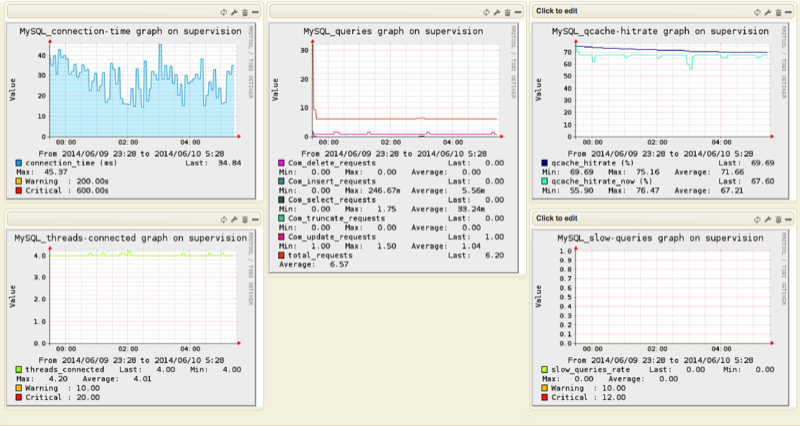Collapse the MySQL_qcache-hitrate widget
This screenshot has width=800, height=426.
pyautogui.click(x=790, y=12)
